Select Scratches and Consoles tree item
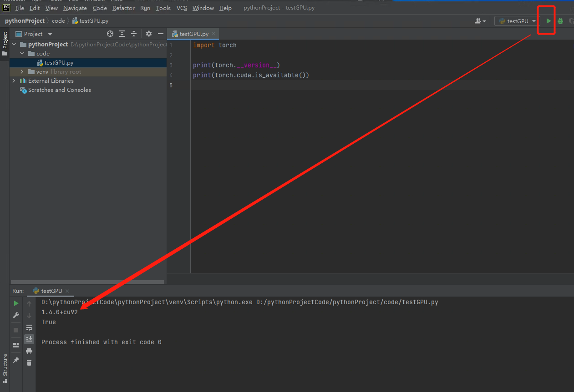 click(x=59, y=90)
